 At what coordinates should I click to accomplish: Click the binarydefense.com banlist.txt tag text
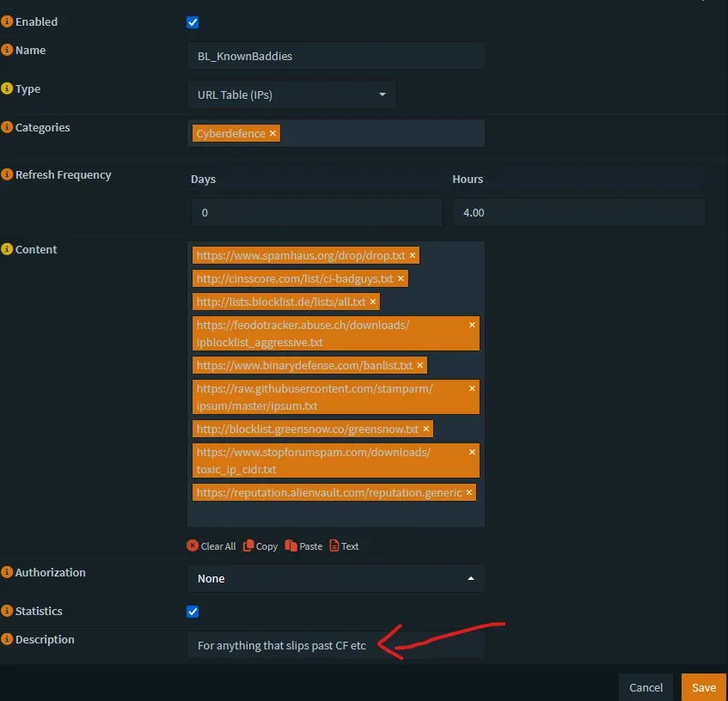coord(304,365)
